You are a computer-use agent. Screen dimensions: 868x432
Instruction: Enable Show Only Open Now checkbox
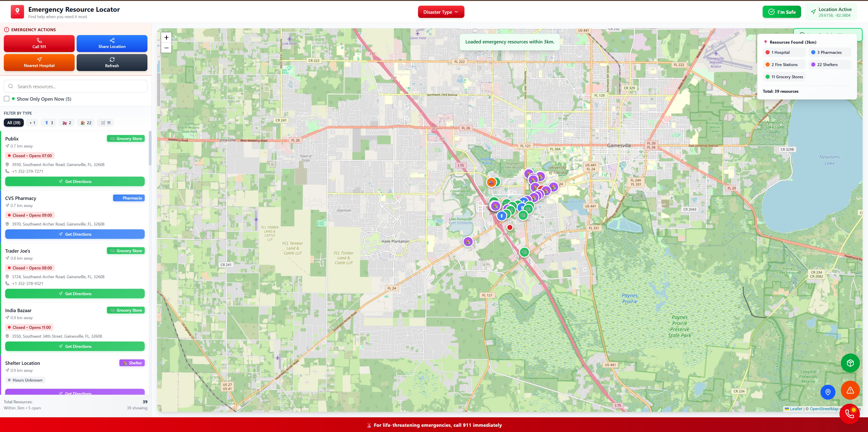point(7,99)
